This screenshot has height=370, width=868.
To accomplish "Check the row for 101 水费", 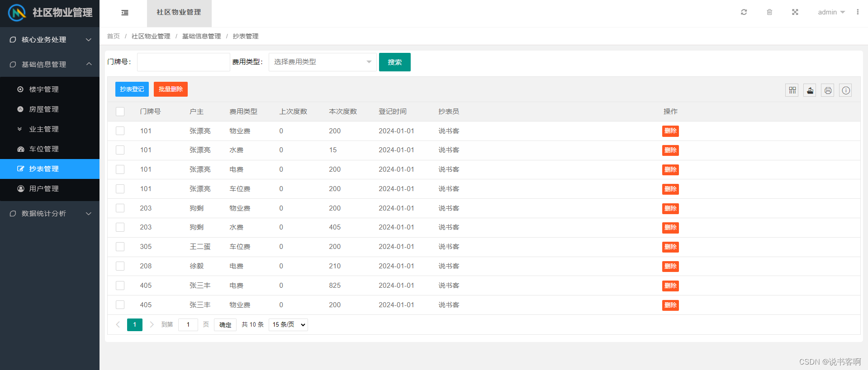I will 120,150.
